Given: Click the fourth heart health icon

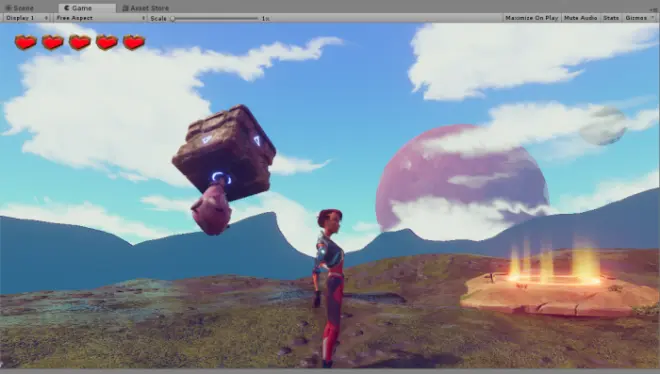Looking at the screenshot, I should (x=106, y=42).
